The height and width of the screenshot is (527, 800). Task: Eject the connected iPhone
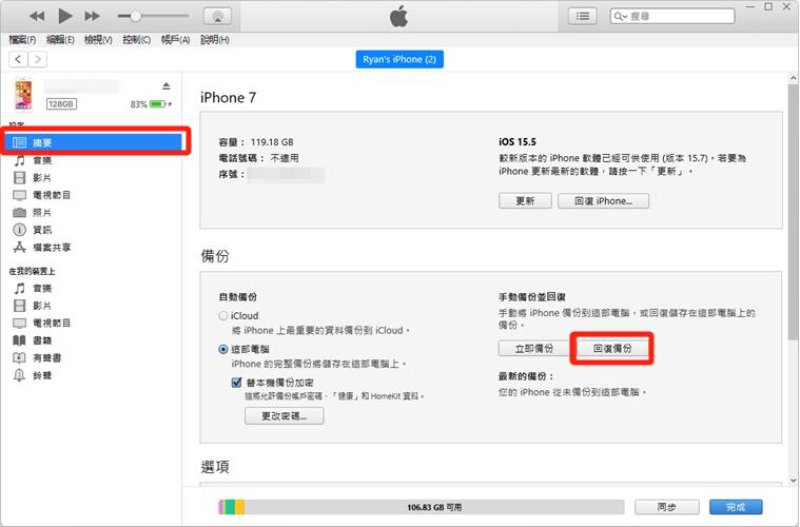click(x=166, y=86)
